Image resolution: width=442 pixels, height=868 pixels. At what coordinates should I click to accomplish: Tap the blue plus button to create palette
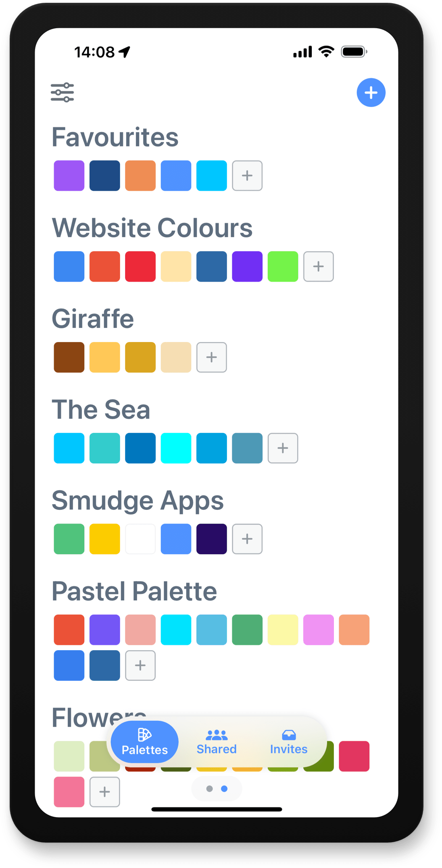click(371, 92)
